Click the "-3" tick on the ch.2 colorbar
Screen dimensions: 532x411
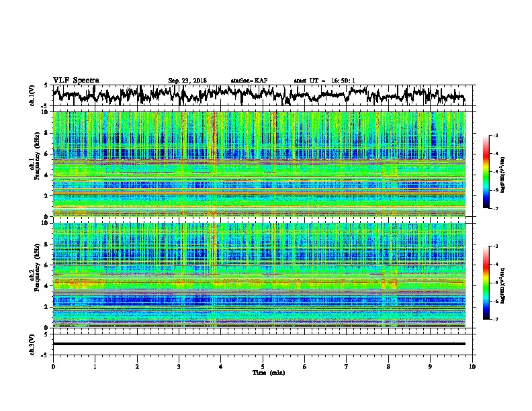tap(496, 246)
